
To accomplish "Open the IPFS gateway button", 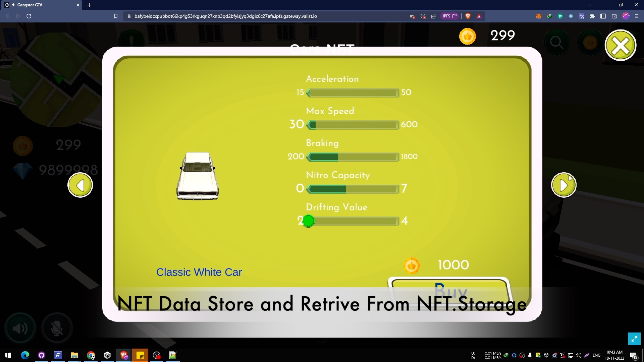I will point(449,16).
